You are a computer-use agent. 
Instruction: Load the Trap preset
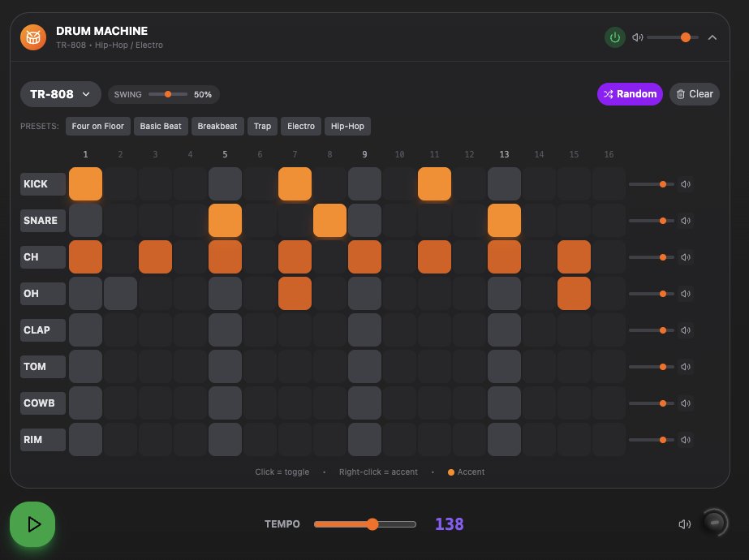[262, 126]
